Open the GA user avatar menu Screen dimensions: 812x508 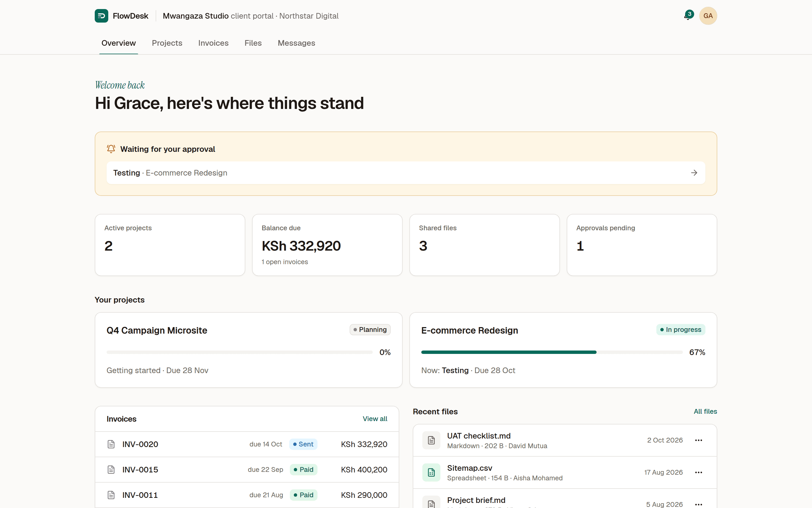click(x=708, y=16)
